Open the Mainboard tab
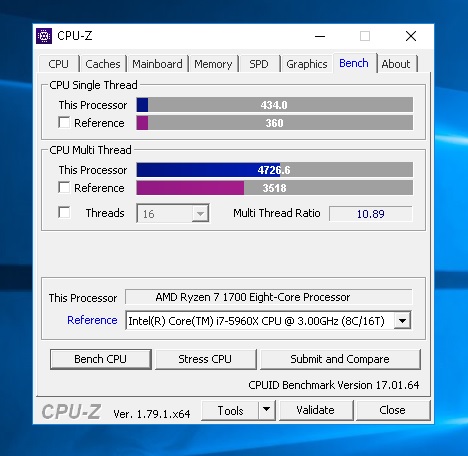Viewport: 468px width, 456px height. (x=157, y=64)
